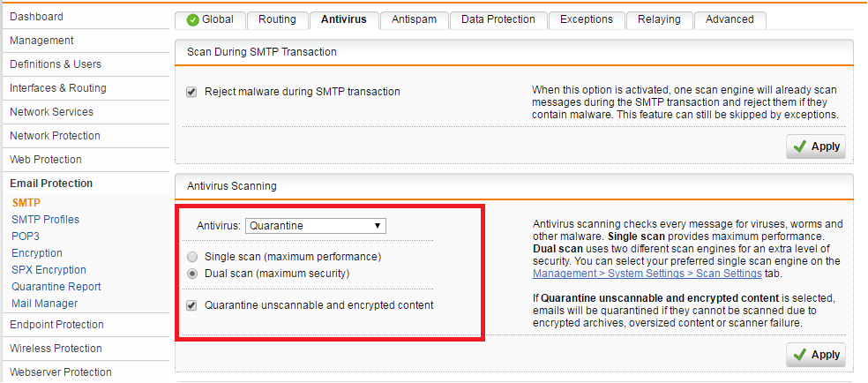Open SMTP Profiles in sidebar
The height and width of the screenshot is (383, 868).
click(45, 220)
